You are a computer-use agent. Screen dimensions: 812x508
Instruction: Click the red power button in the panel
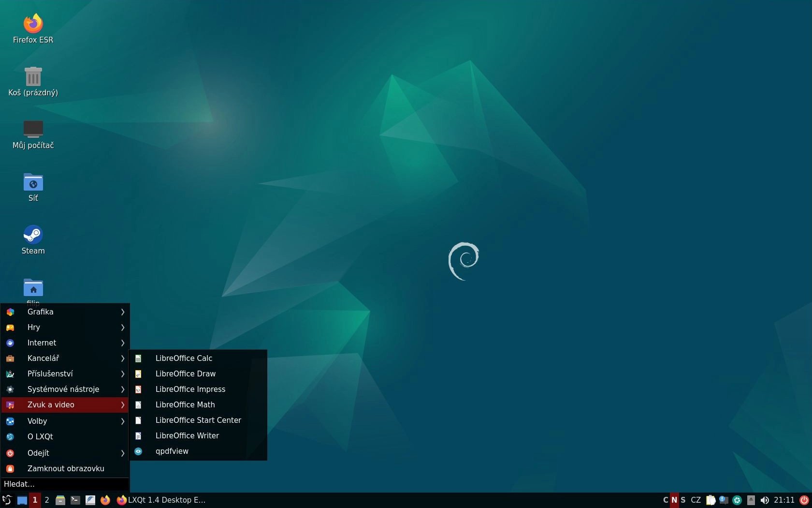[804, 500]
